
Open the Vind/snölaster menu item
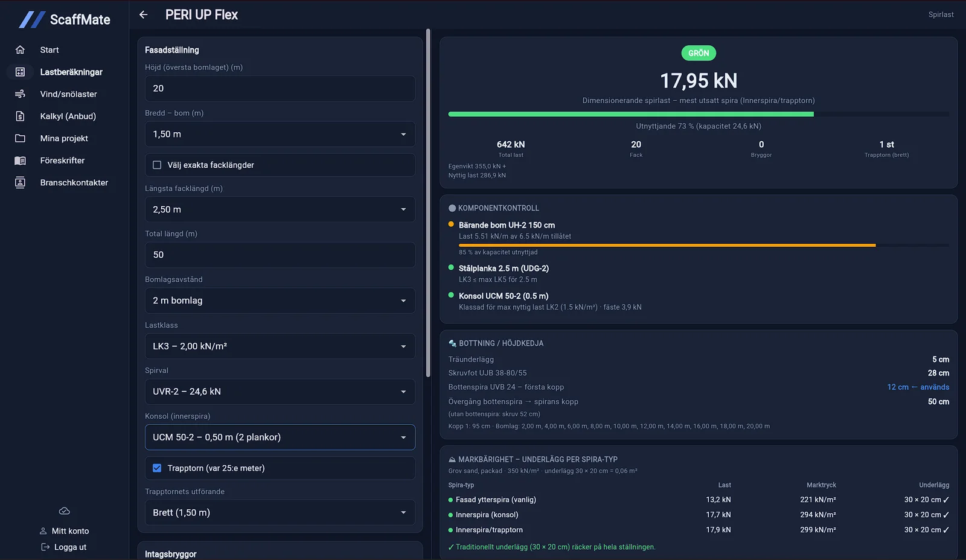pos(68,94)
